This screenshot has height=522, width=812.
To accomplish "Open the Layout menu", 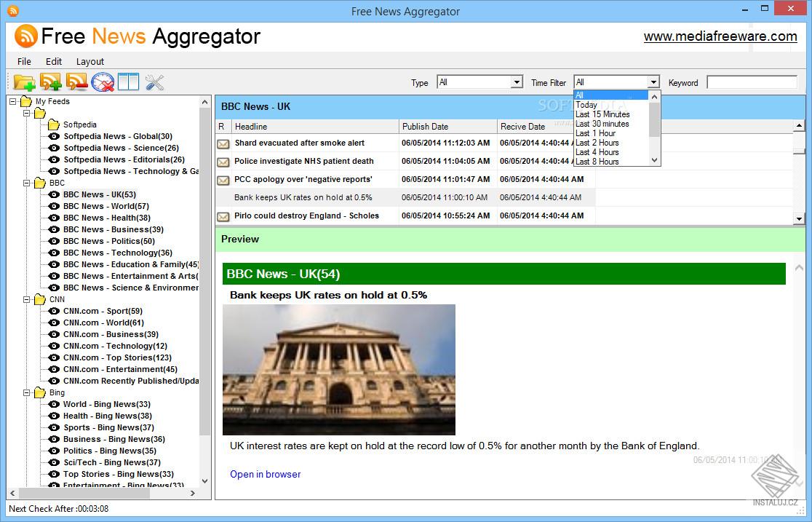I will (90, 61).
